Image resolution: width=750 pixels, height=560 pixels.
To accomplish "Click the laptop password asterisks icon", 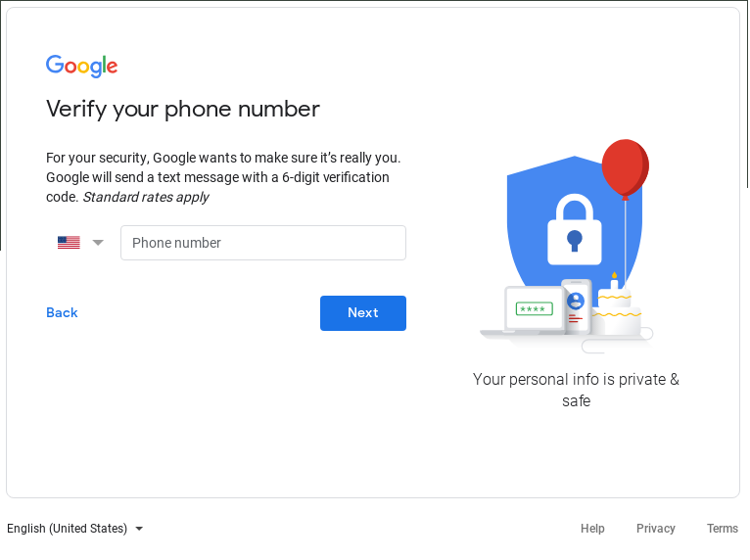I will [x=535, y=309].
